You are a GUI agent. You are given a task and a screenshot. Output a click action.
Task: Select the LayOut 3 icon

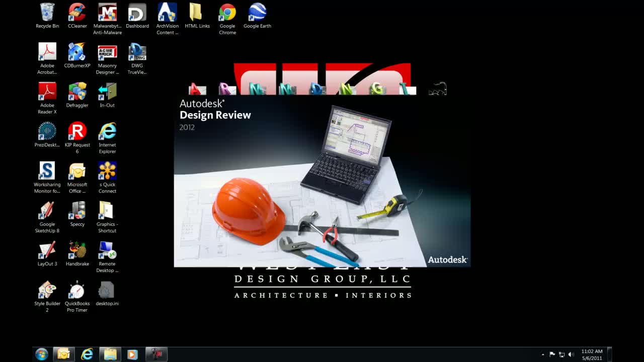[47, 254]
